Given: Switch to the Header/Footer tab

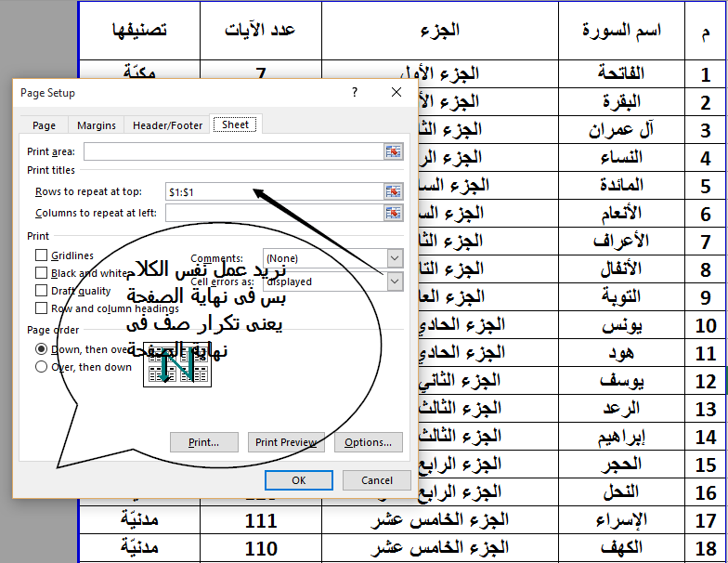Looking at the screenshot, I should click(x=167, y=125).
